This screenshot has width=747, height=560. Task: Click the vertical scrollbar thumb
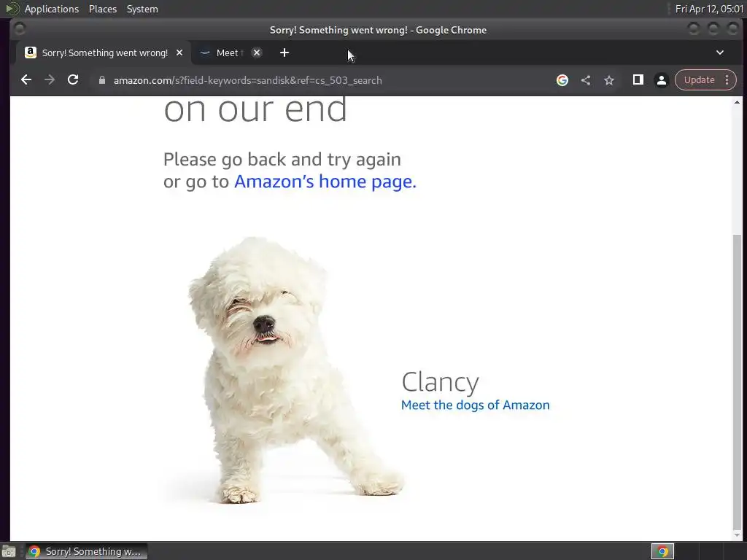click(737, 381)
